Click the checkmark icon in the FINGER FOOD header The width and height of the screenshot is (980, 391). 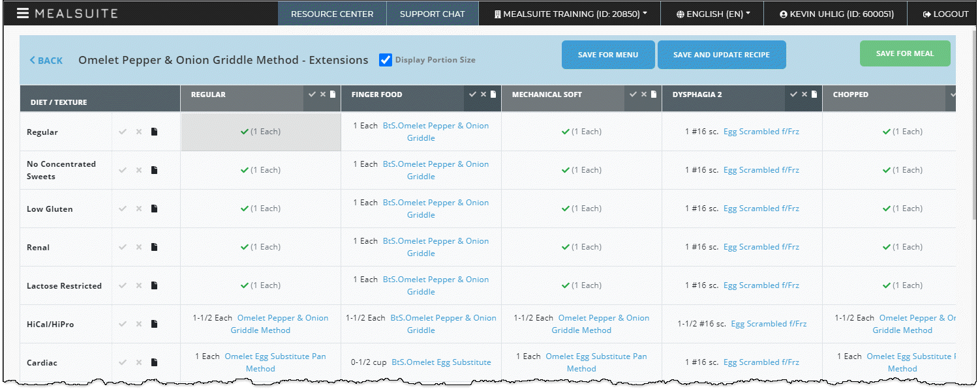tap(474, 94)
